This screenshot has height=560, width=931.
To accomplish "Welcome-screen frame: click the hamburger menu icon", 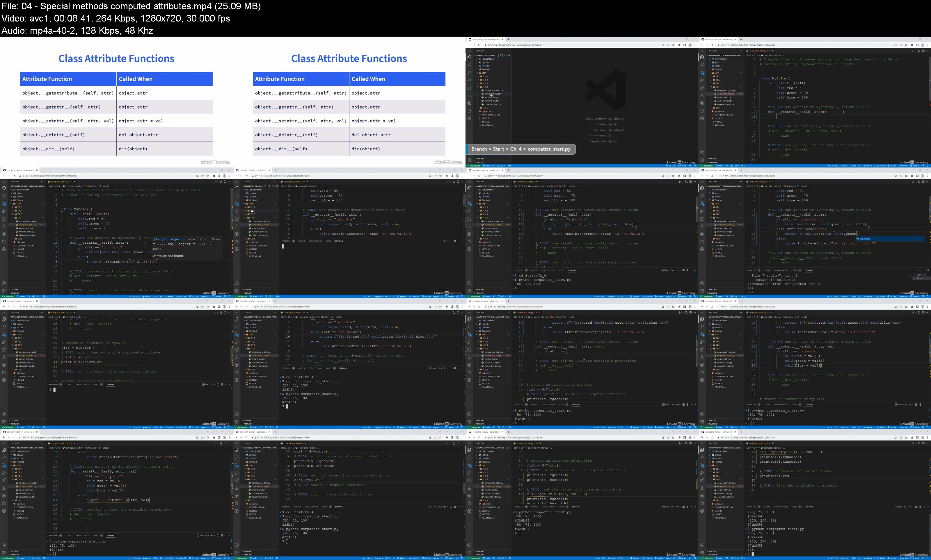I will click(470, 51).
